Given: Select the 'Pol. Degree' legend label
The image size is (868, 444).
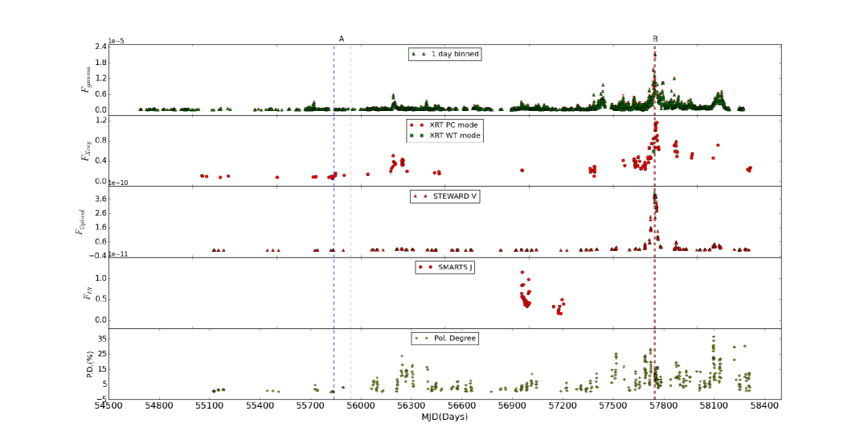Looking at the screenshot, I should coord(455,338).
